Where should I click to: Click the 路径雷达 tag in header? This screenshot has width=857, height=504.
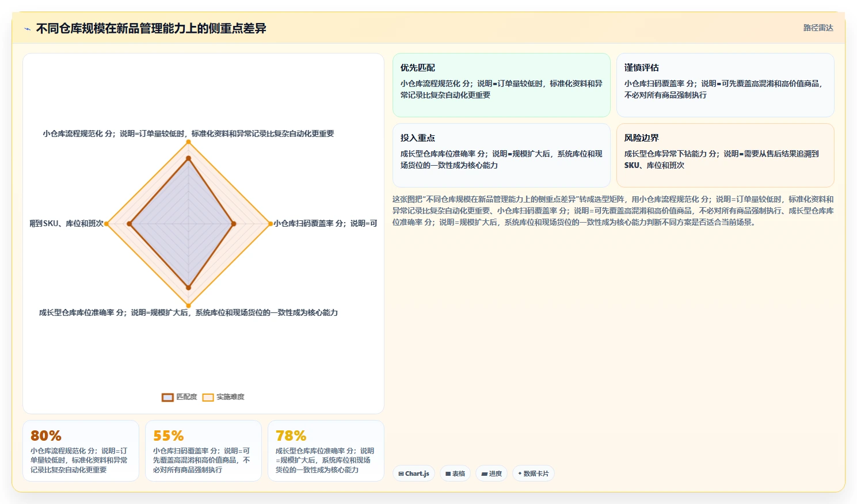(818, 28)
